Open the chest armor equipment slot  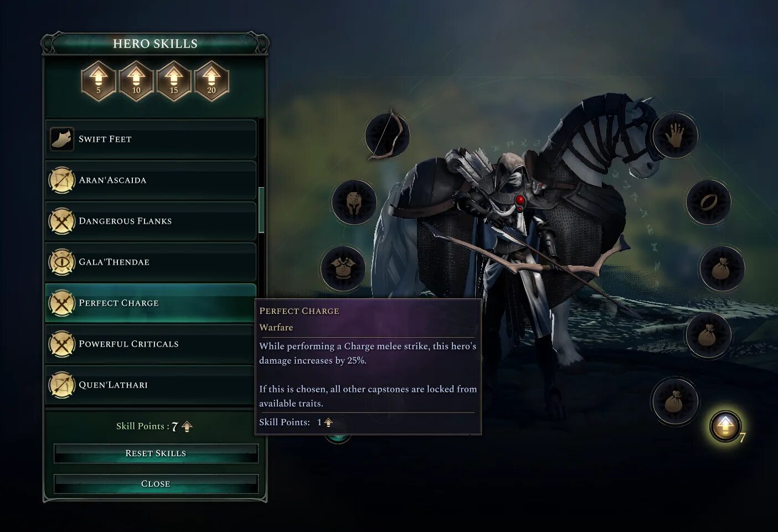(x=343, y=269)
